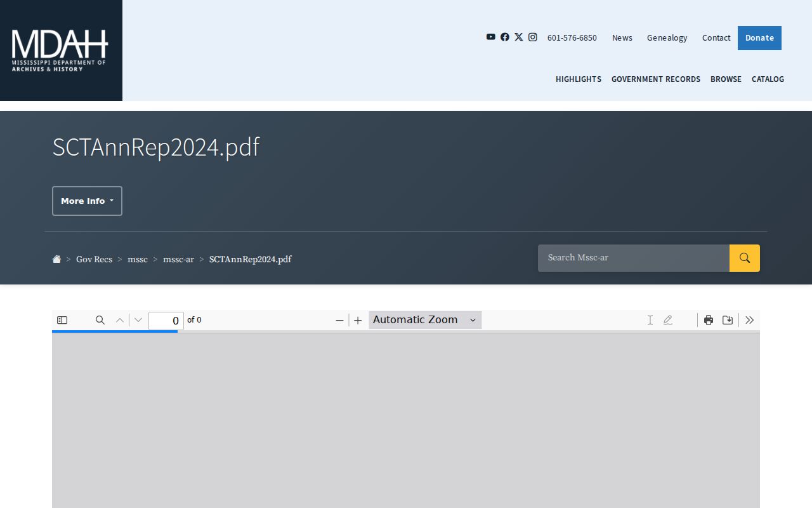The width and height of the screenshot is (812, 508).
Task: Select the draw pencil tool
Action: (668, 320)
